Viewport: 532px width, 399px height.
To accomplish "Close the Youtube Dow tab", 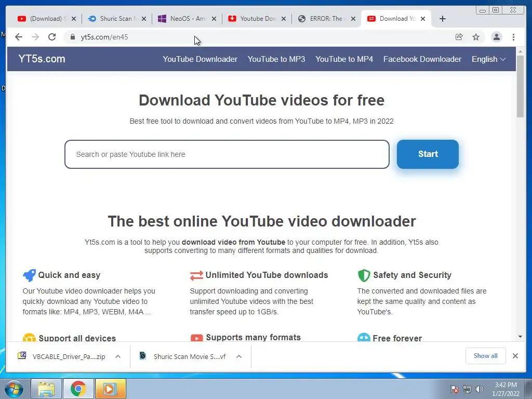I will click(x=284, y=19).
